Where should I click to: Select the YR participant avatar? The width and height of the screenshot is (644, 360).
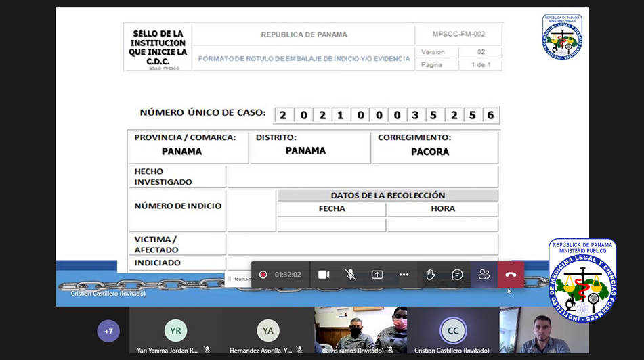pyautogui.click(x=175, y=330)
